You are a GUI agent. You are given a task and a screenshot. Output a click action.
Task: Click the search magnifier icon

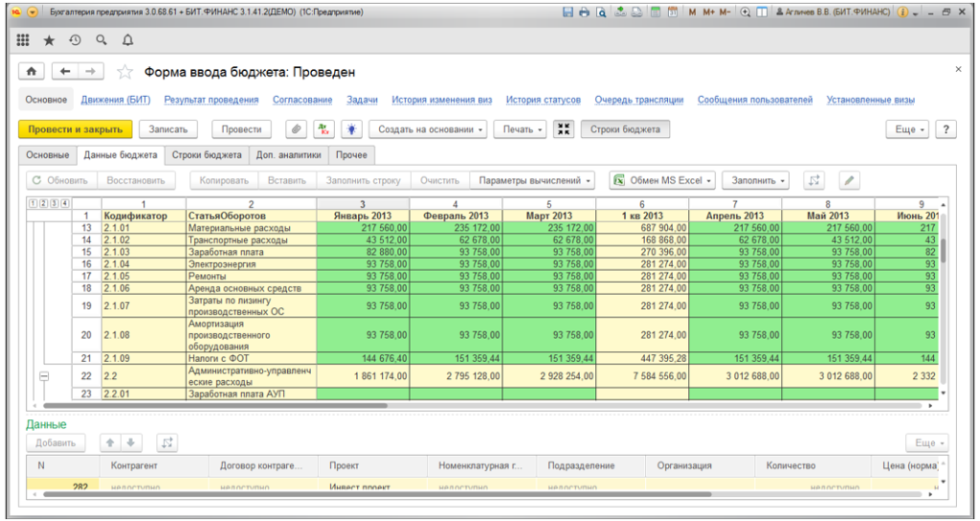click(100, 41)
